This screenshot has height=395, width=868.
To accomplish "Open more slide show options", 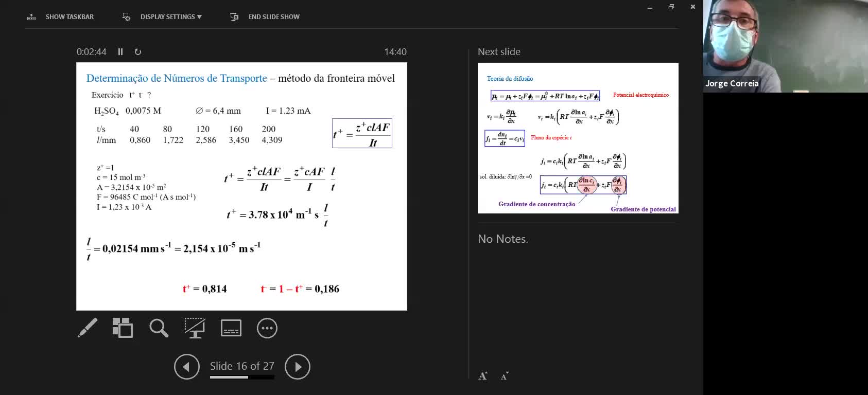I will coord(267,328).
